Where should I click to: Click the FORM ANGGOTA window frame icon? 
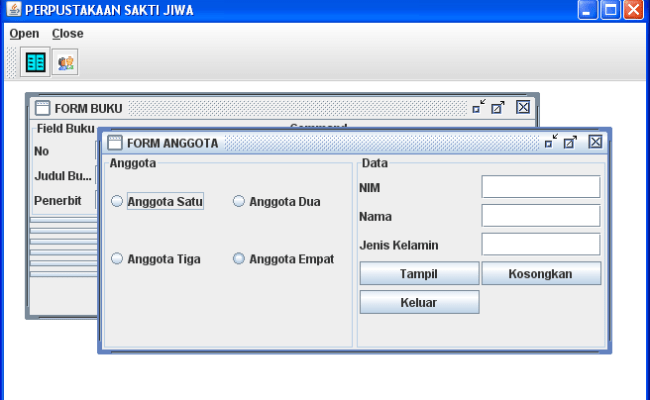[x=115, y=143]
